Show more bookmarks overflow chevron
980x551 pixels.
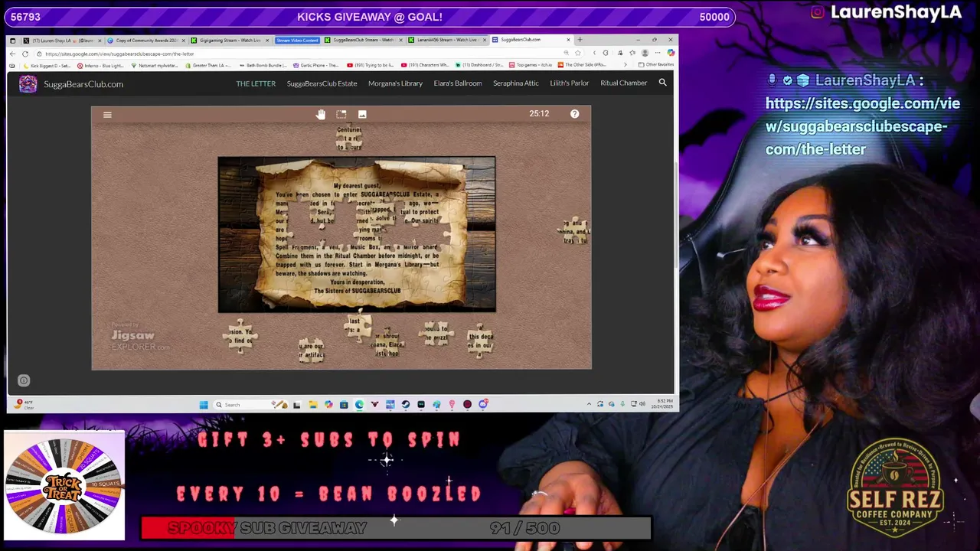[x=626, y=65]
